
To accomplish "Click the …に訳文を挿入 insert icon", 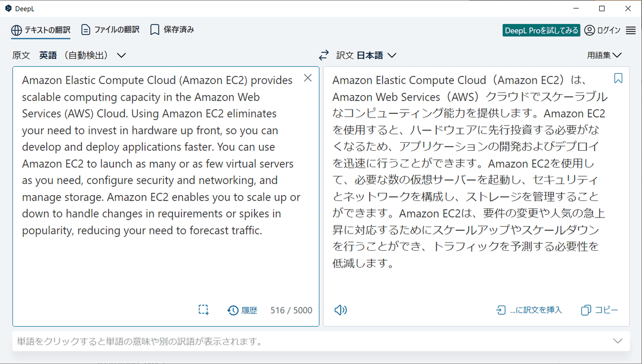I will (500, 310).
